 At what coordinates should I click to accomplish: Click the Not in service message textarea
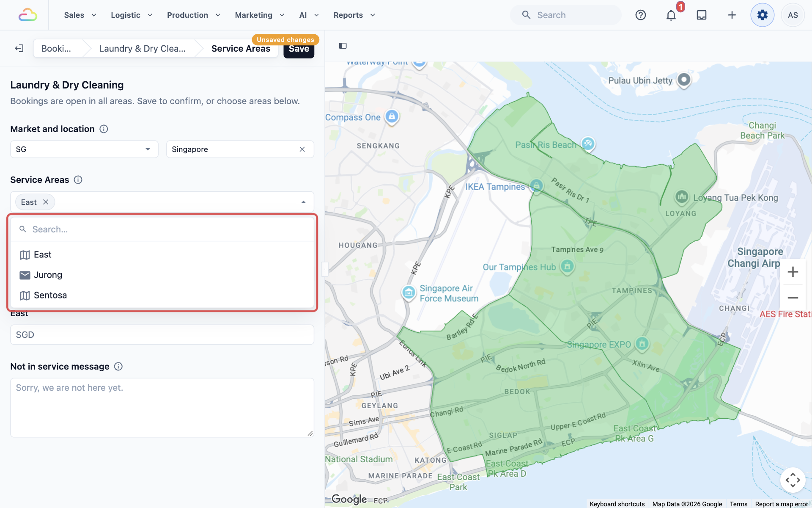[x=162, y=408]
